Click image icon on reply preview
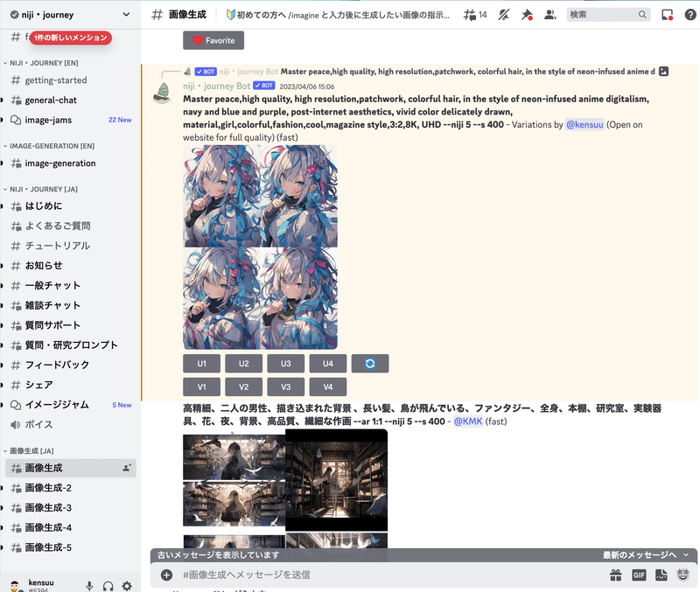 [664, 72]
